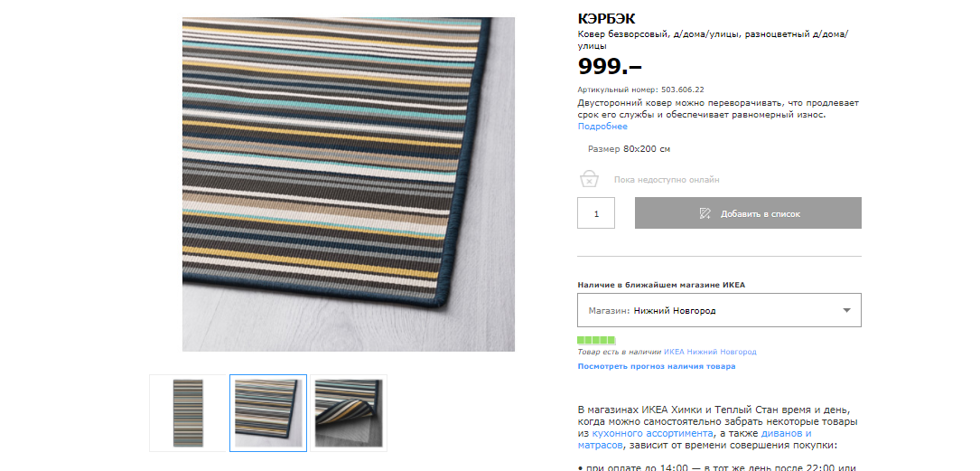Image resolution: width=980 pixels, height=471 pixels.
Task: Open ИКЕА Нижний Новгород store link
Action: click(x=710, y=353)
